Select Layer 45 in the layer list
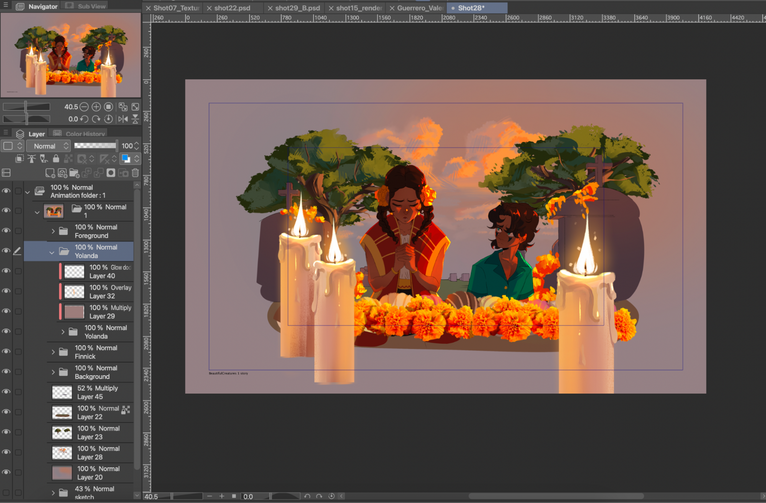This screenshot has height=503, width=766. coord(92,392)
